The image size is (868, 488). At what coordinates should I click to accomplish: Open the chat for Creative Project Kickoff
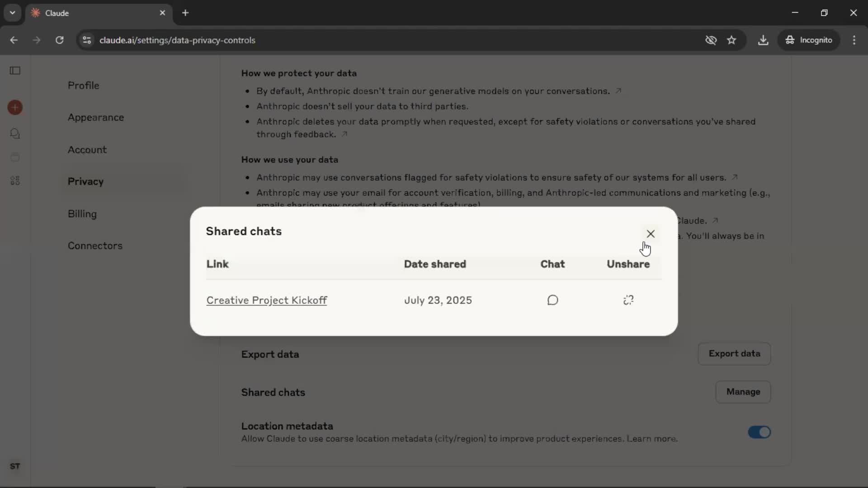[x=552, y=300]
